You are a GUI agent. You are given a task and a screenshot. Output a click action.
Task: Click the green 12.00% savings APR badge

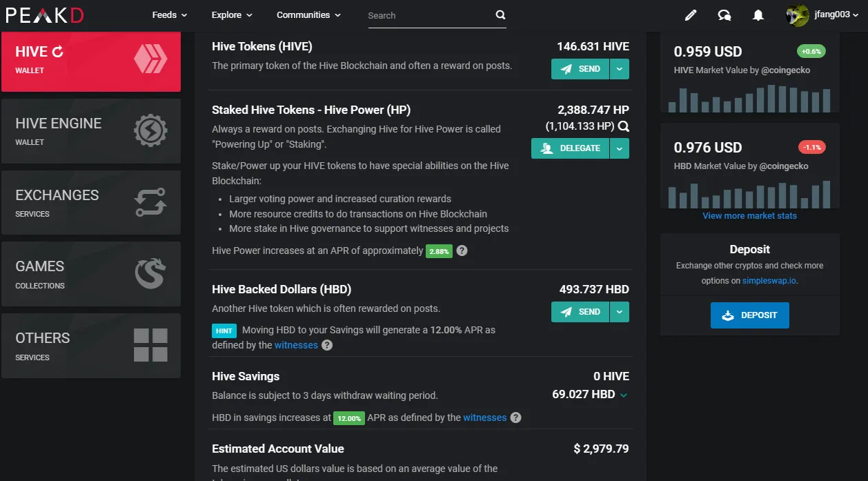(x=348, y=418)
